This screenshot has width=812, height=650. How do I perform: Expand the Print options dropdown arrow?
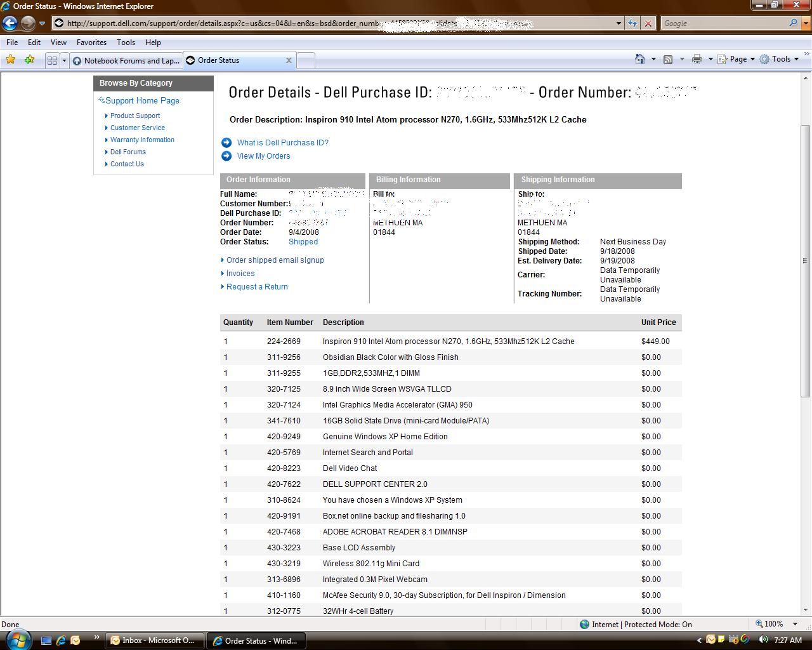pyautogui.click(x=710, y=59)
